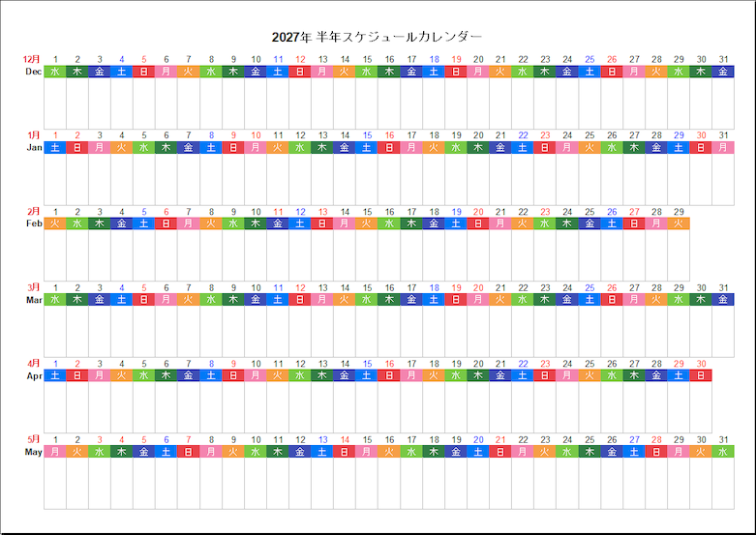Click the Feb month abbreviation
Image resolution: width=756 pixels, height=535 pixels.
(x=34, y=223)
